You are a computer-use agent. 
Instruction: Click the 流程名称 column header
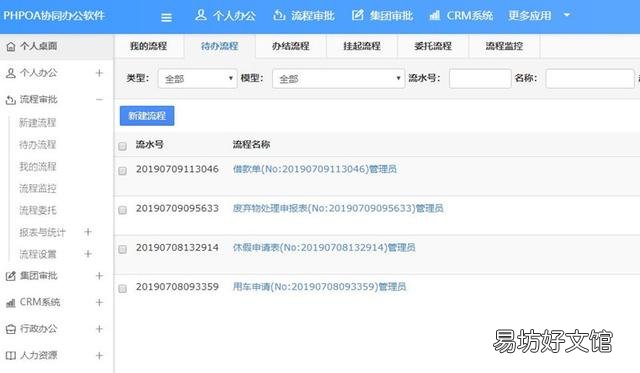(251, 144)
